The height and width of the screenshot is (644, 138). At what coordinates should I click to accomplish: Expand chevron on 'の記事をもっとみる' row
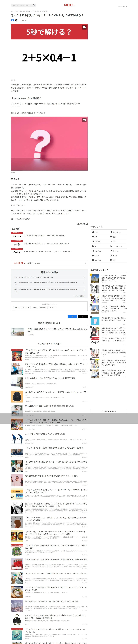point(85,263)
